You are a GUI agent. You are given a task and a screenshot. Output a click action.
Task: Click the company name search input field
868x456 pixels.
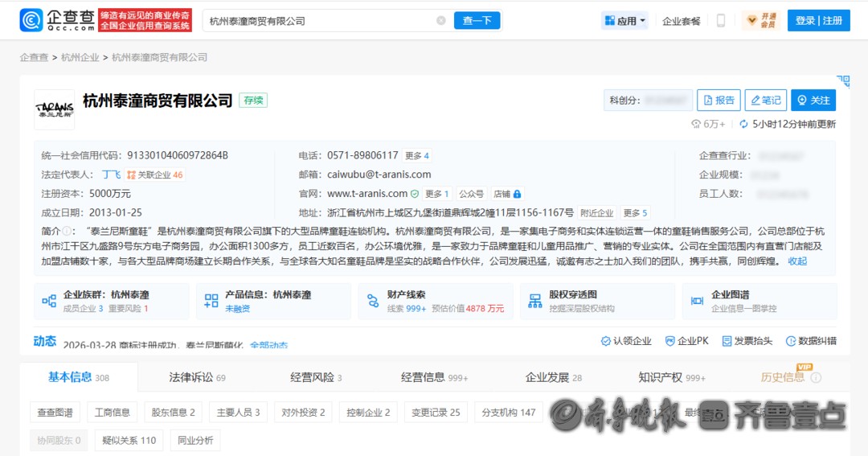coord(317,21)
